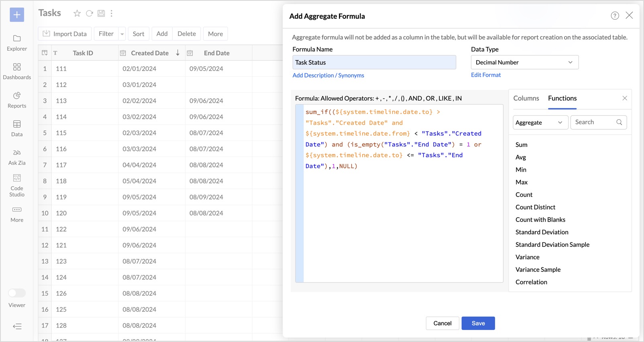Close the Columns/Functions side panel
The image size is (644, 342).
625,98
